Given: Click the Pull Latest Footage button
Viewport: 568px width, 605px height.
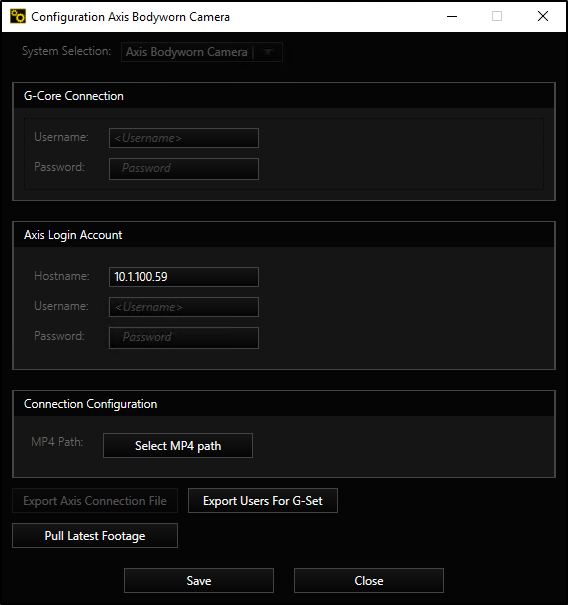Looking at the screenshot, I should (95, 536).
